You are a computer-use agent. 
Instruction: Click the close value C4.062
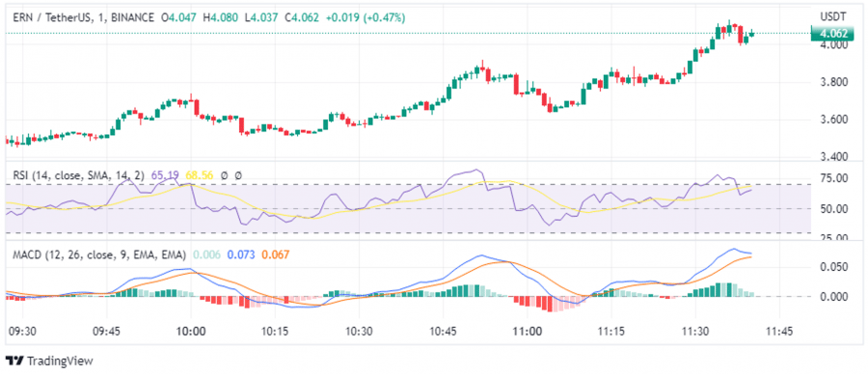click(x=302, y=17)
